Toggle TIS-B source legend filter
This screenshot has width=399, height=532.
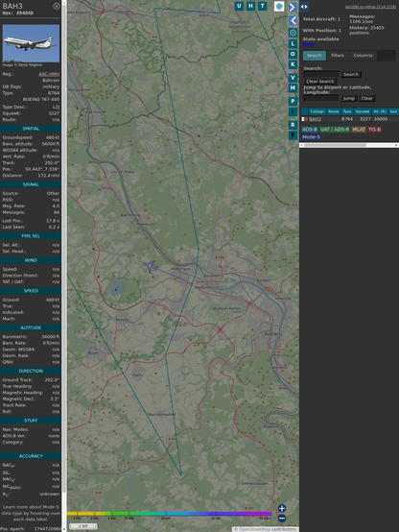[x=374, y=130]
